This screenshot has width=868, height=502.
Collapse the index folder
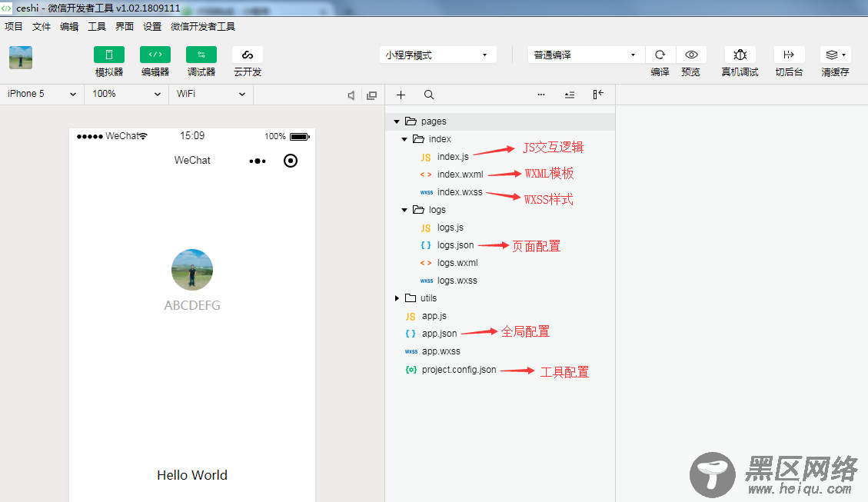point(404,139)
